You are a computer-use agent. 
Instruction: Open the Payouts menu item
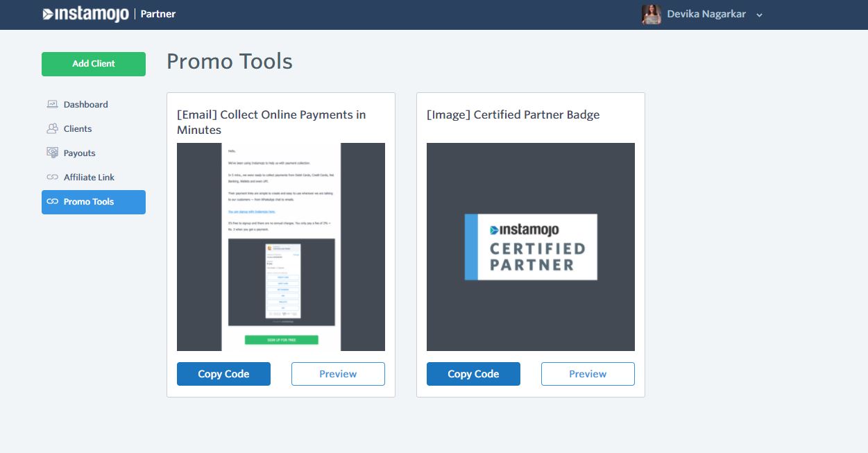pyautogui.click(x=94, y=153)
